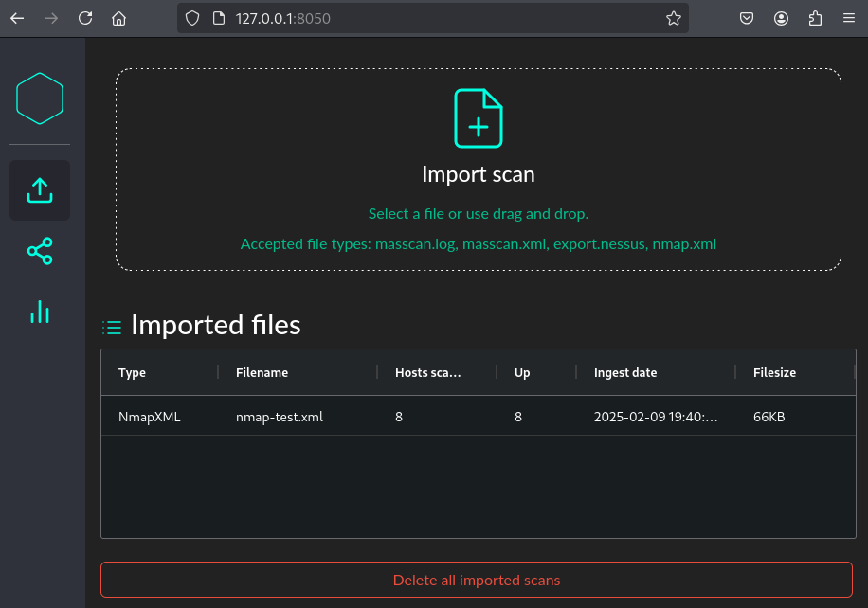This screenshot has height=608, width=868.
Task: Open the Firefox hamburger menu
Action: click(848, 18)
